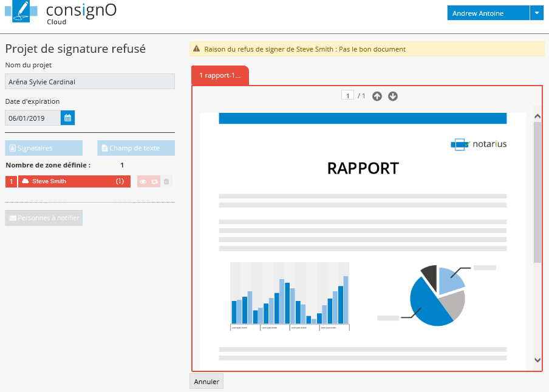Viewport: 549px width, 392px height.
Task: Expand the Andrew Antoine dropdown arrow
Action: (x=536, y=13)
